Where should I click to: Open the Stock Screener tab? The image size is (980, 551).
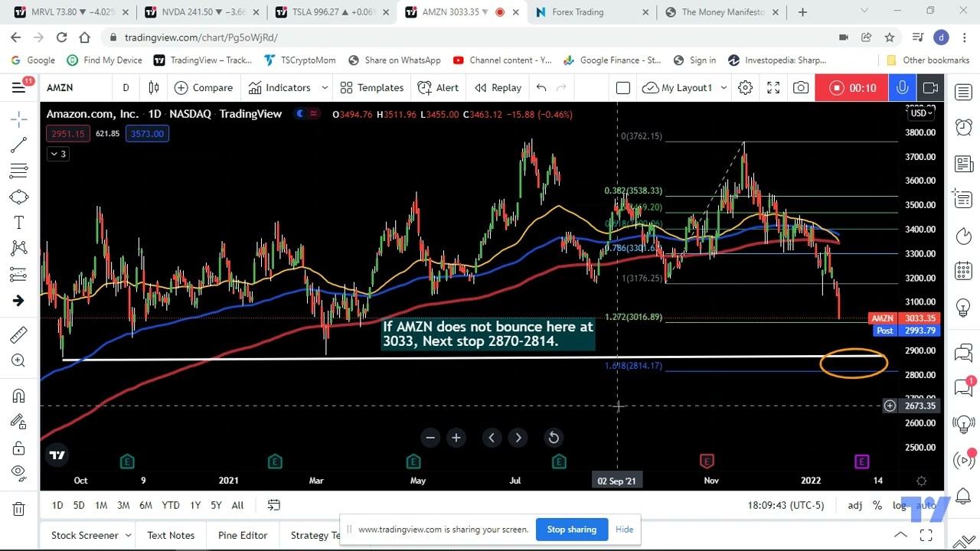coord(84,535)
